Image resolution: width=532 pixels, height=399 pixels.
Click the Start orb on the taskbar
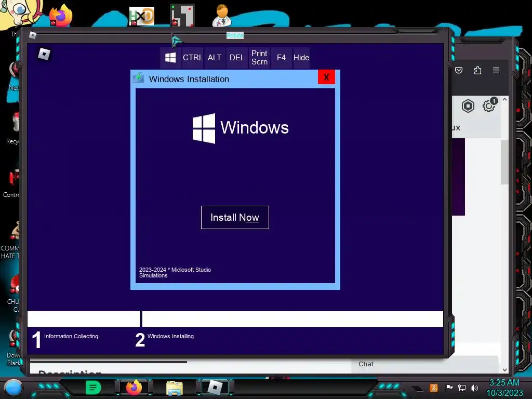[x=14, y=388]
